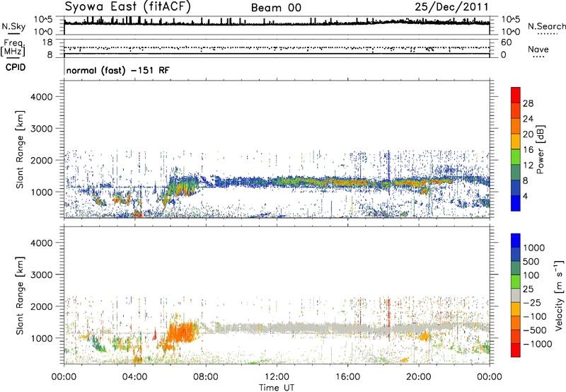Click the orange velocity burst near 06:00–07:30
This screenshot has height=392, width=566.
tap(183, 334)
